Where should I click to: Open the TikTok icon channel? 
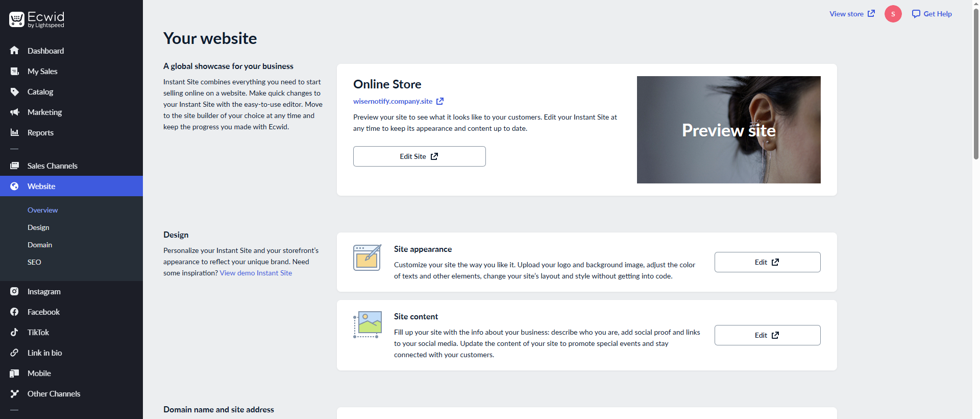pos(14,333)
